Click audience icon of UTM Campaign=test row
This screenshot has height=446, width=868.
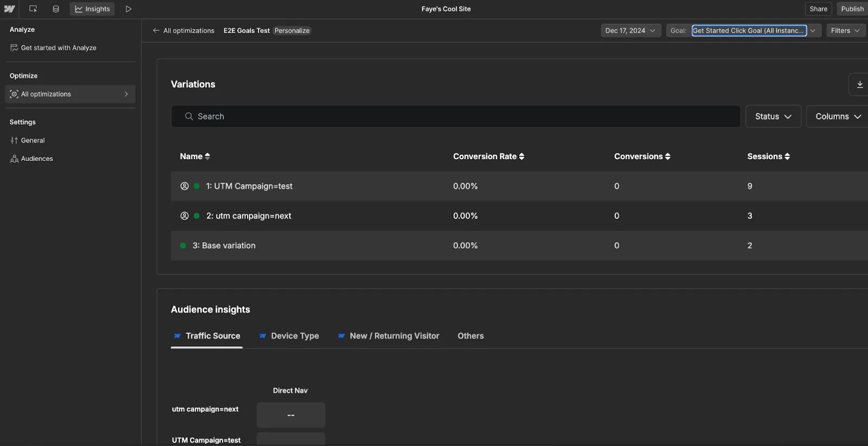pos(184,186)
